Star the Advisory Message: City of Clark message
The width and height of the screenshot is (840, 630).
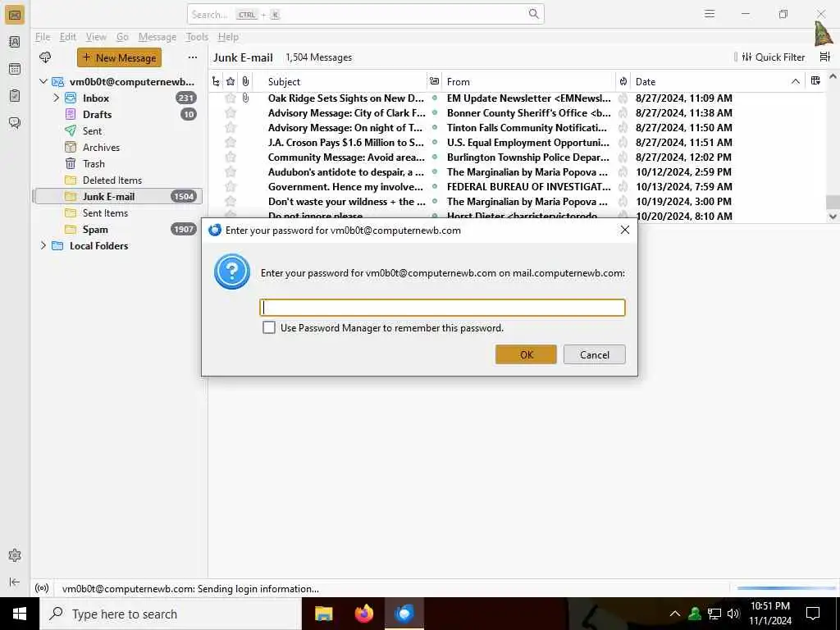coord(231,113)
